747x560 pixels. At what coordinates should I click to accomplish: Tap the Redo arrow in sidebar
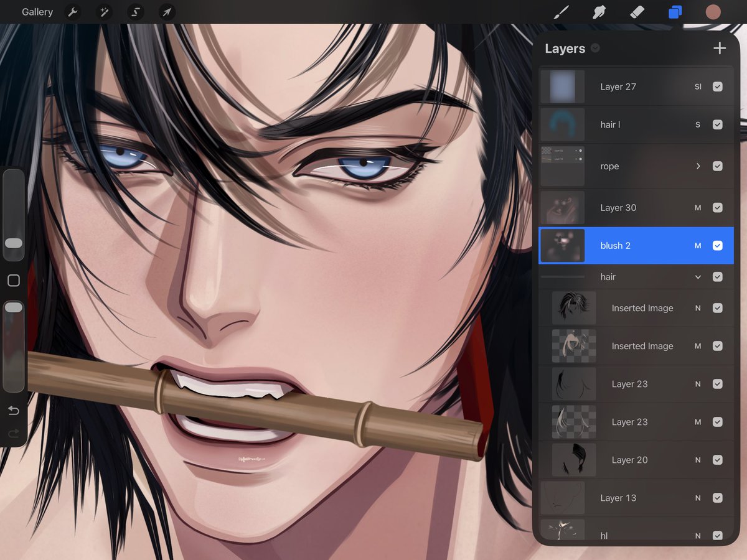pyautogui.click(x=13, y=433)
